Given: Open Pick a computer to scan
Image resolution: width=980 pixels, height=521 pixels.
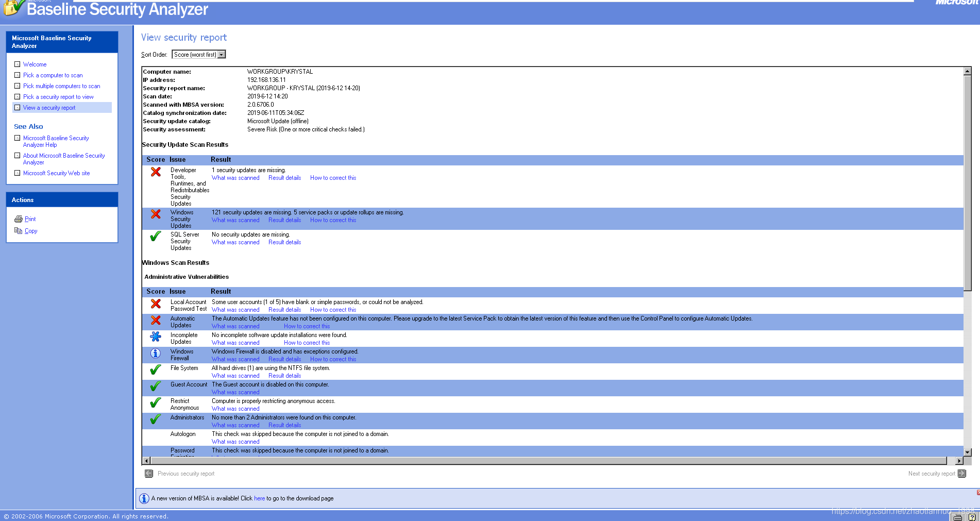Looking at the screenshot, I should pos(53,75).
